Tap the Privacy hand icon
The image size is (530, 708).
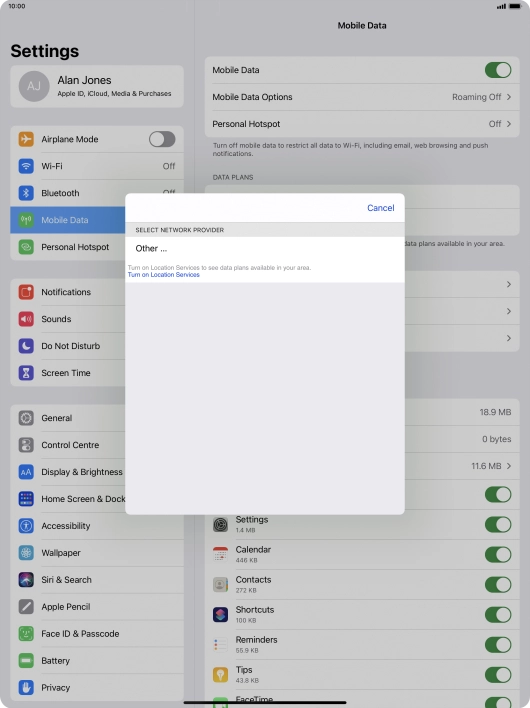coord(26,688)
